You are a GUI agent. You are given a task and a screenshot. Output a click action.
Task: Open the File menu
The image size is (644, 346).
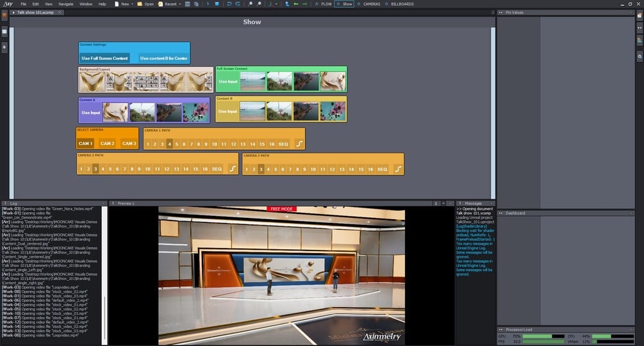click(24, 4)
